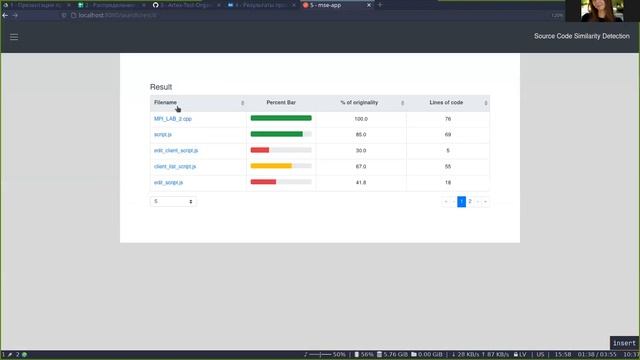Image resolution: width=640 pixels, height=360 pixels.
Task: Click the webcam thumbnail of the presenter
Action: tap(602, 11)
